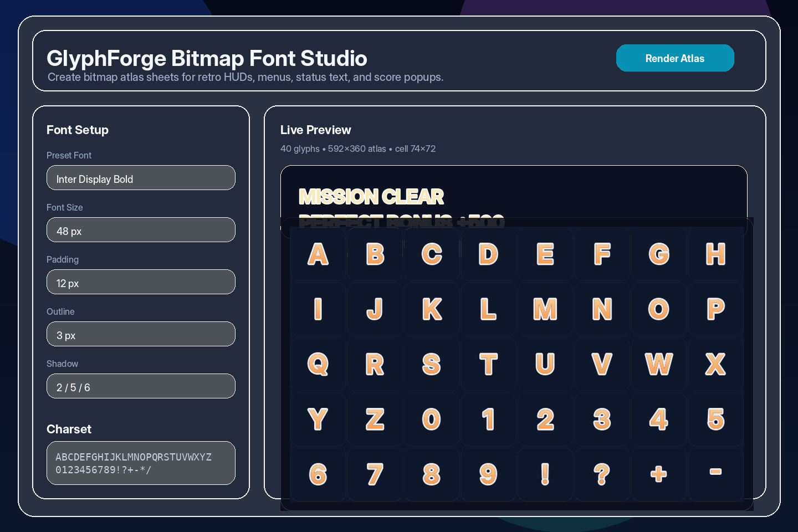
Task: Click the letter D glyph cell
Action: [489, 254]
